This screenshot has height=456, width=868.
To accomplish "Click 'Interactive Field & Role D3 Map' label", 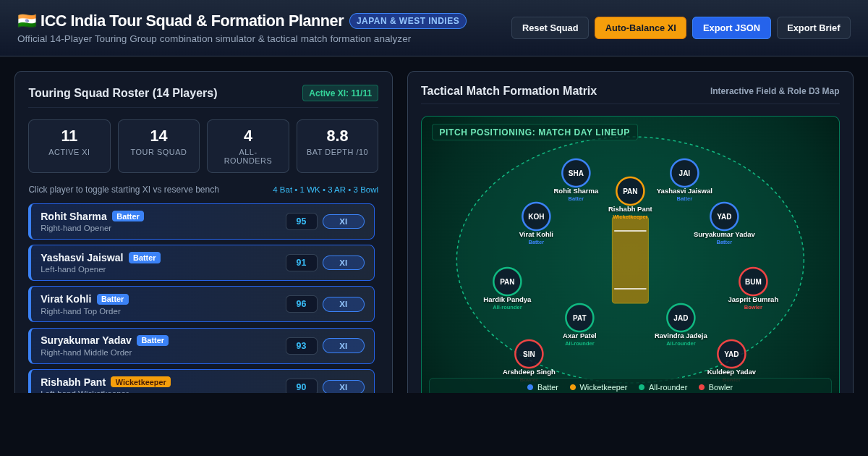I will coord(775,91).
